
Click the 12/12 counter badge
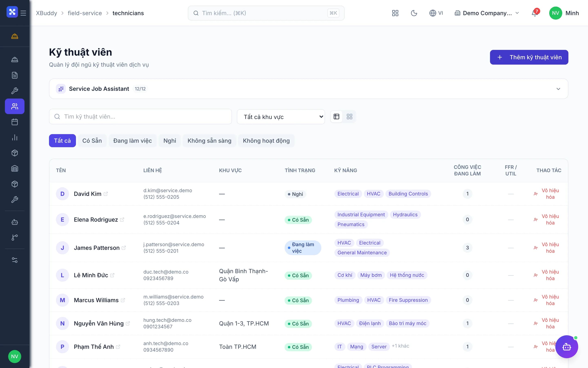tap(140, 89)
